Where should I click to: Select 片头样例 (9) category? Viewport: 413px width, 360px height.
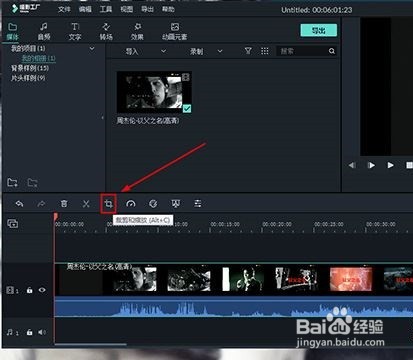[28, 78]
